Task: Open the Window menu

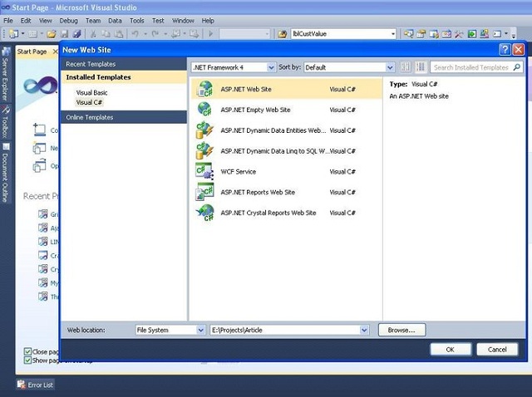Action: pos(183,21)
